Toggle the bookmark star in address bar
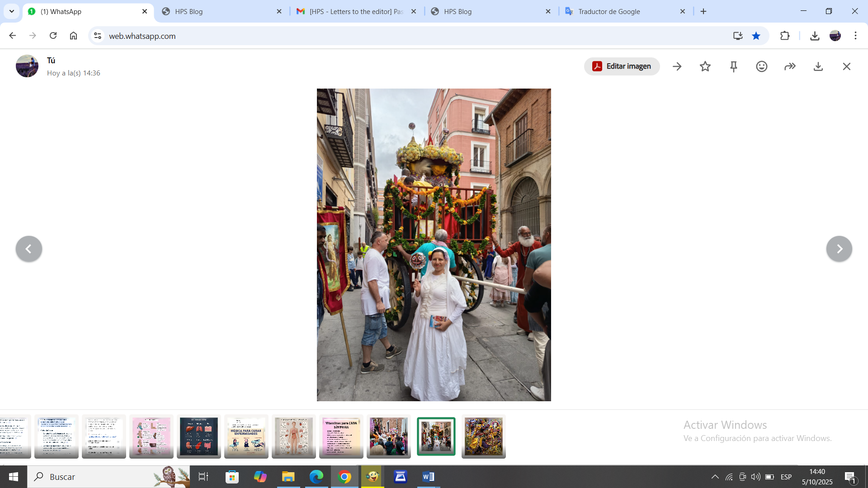 (x=756, y=36)
